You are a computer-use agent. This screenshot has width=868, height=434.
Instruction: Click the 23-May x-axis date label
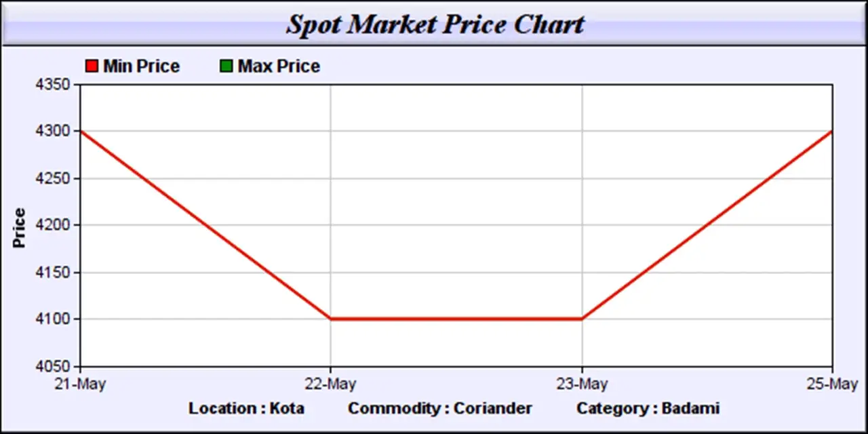(x=582, y=384)
